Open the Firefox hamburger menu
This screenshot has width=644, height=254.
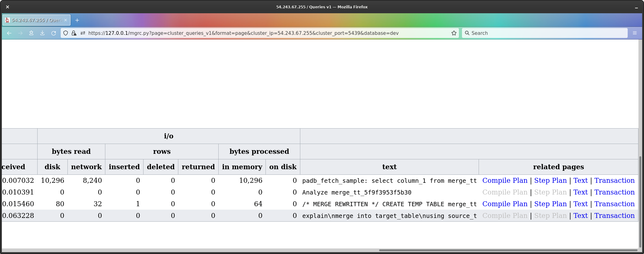pos(635,33)
